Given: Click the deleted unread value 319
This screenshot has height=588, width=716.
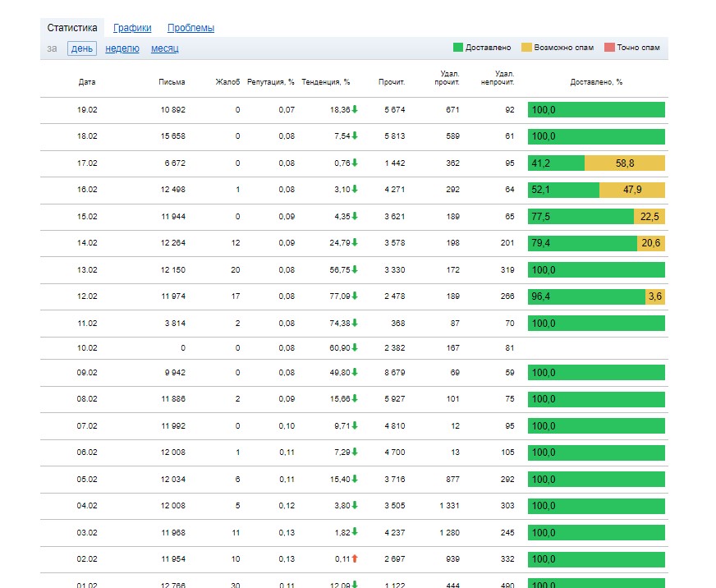Looking at the screenshot, I should pos(507,270).
